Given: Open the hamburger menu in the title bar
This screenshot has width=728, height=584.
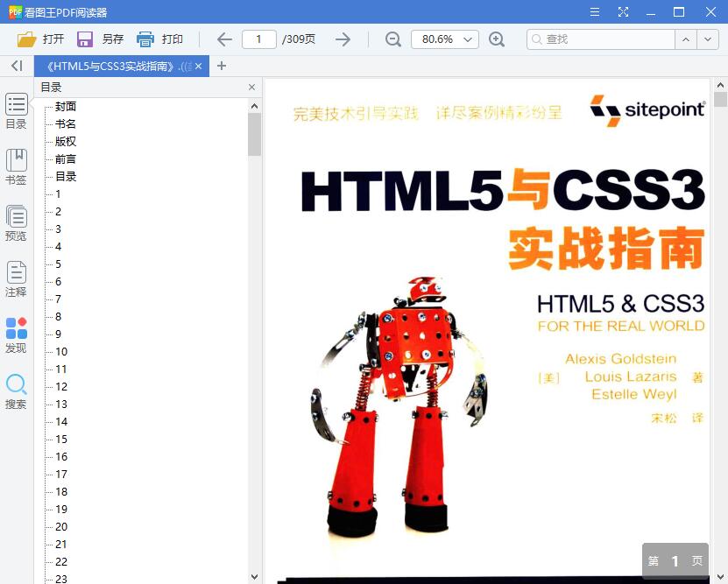Looking at the screenshot, I should pos(595,12).
